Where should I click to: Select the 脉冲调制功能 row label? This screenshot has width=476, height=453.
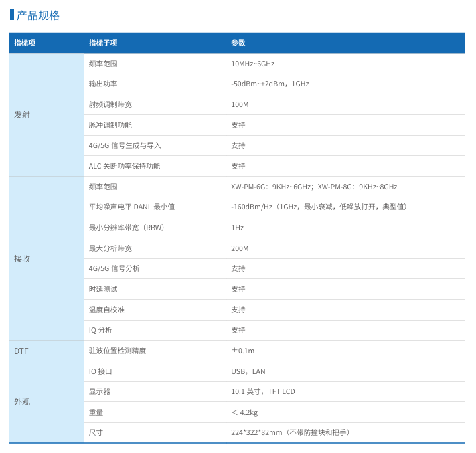click(x=110, y=125)
